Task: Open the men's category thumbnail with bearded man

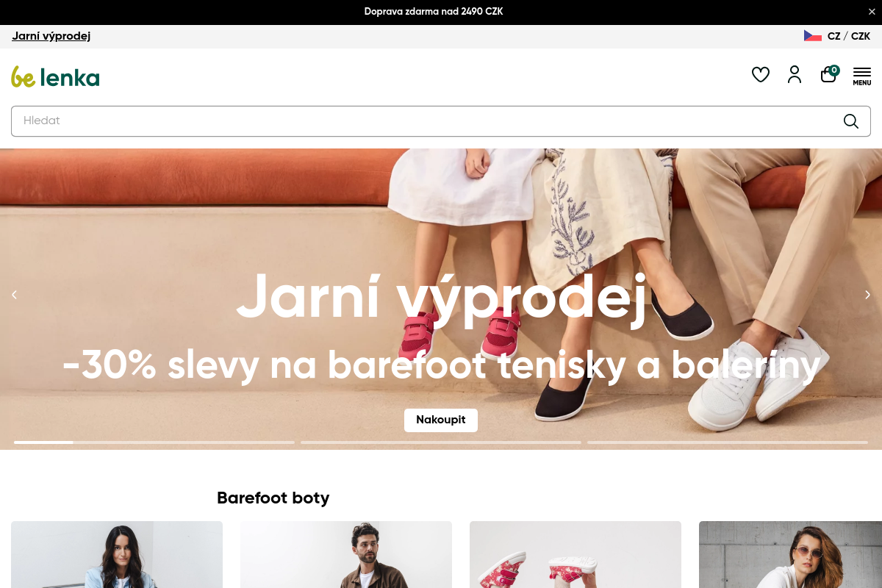Action: click(345, 555)
